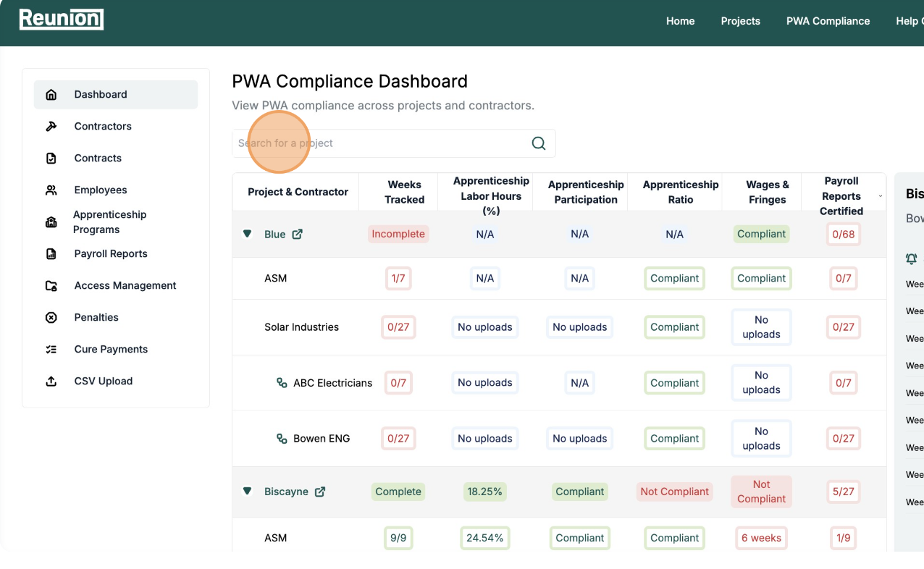Viewport: 924px width, 569px height.
Task: Open Payroll Reports in sidebar
Action: pyautogui.click(x=111, y=254)
